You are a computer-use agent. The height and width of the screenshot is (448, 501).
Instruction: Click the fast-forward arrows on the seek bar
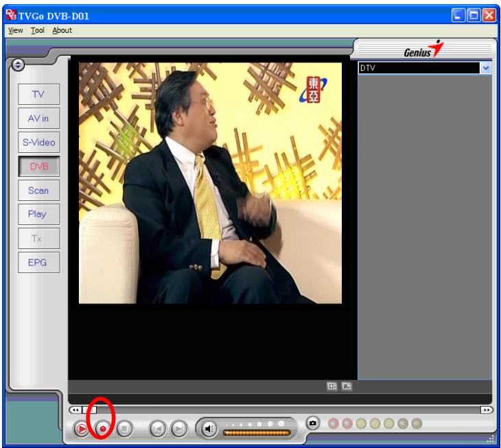click(487, 410)
